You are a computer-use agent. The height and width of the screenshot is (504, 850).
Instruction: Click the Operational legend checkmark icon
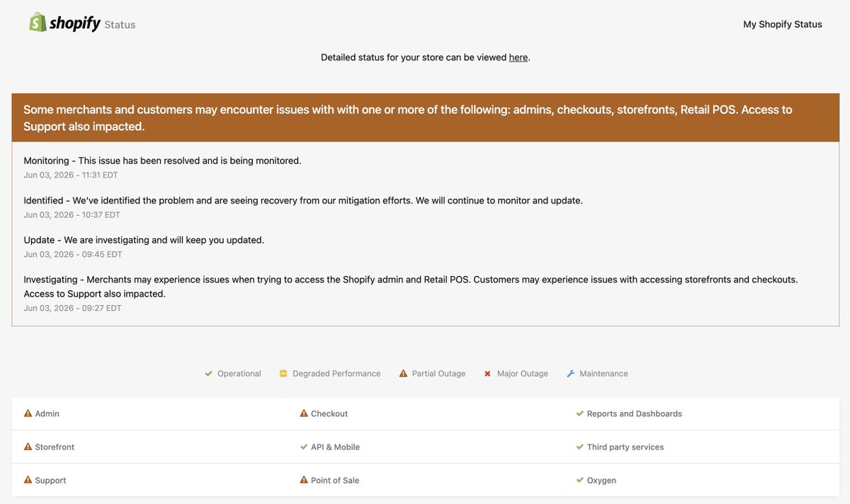pyautogui.click(x=208, y=373)
